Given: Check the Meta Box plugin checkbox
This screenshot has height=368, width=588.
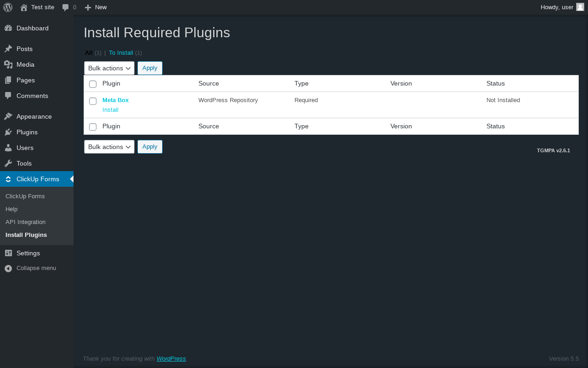Looking at the screenshot, I should (93, 101).
